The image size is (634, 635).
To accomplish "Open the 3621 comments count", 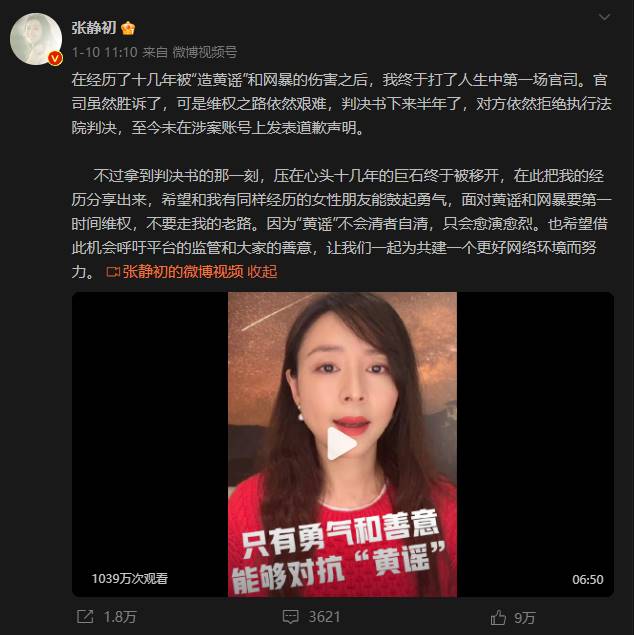I will tap(324, 617).
